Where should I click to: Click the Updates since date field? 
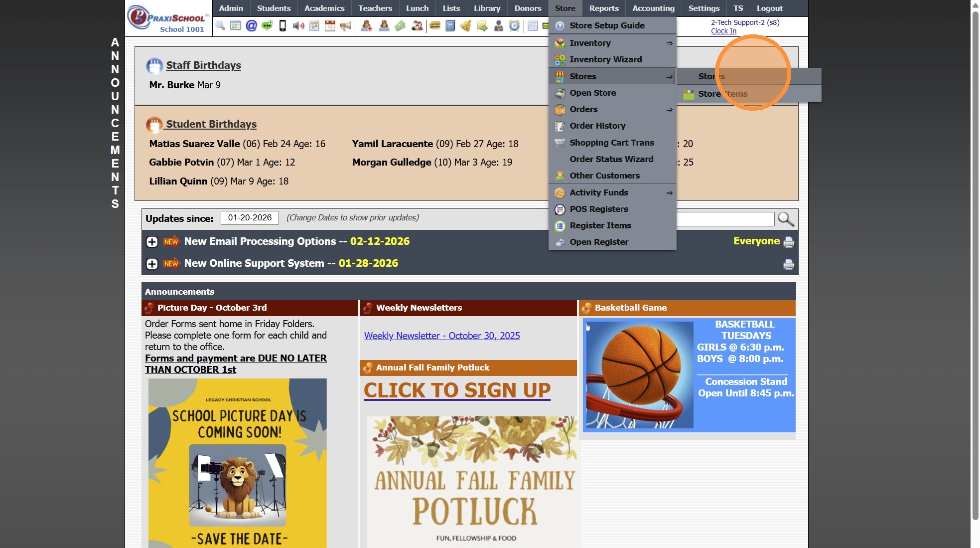tap(250, 218)
